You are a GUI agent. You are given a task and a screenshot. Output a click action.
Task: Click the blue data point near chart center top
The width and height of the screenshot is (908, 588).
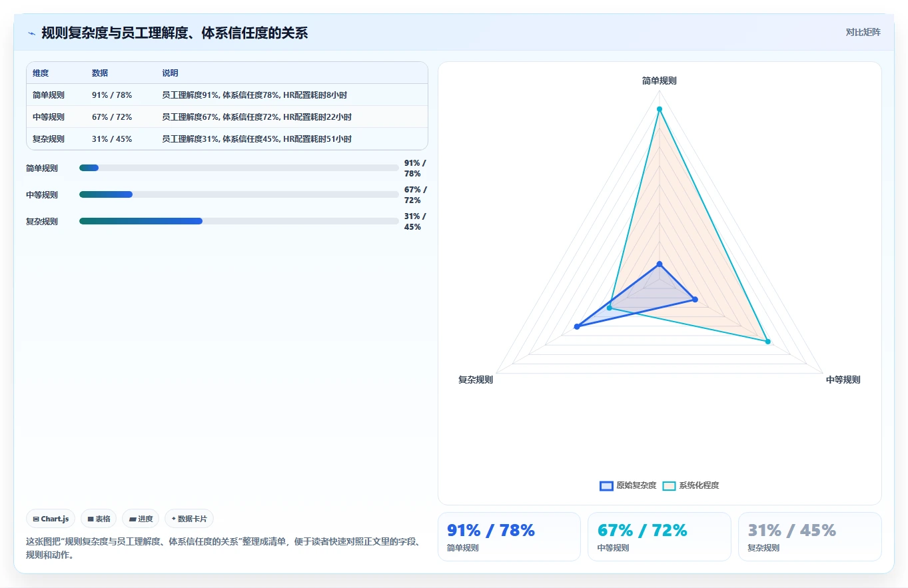point(660,264)
